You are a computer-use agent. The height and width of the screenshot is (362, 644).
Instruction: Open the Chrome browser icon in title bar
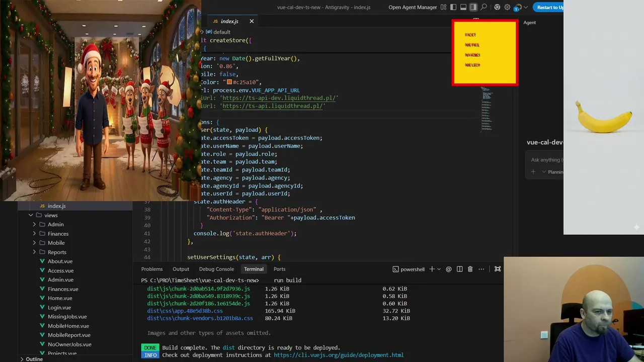click(497, 7)
